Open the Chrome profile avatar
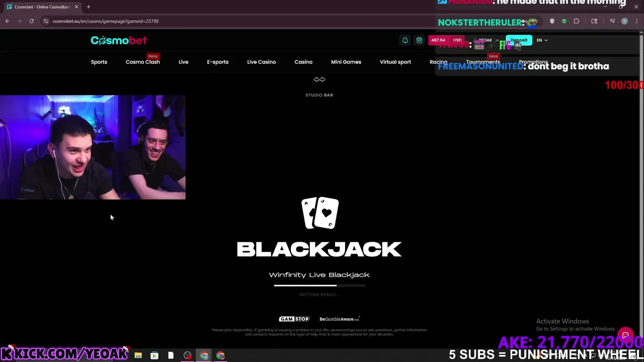 (624, 21)
